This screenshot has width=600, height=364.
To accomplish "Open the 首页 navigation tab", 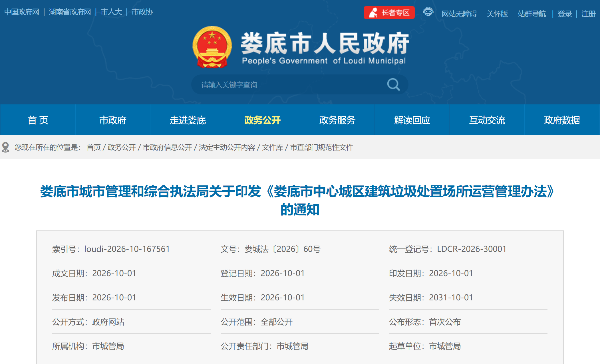I will point(38,120).
